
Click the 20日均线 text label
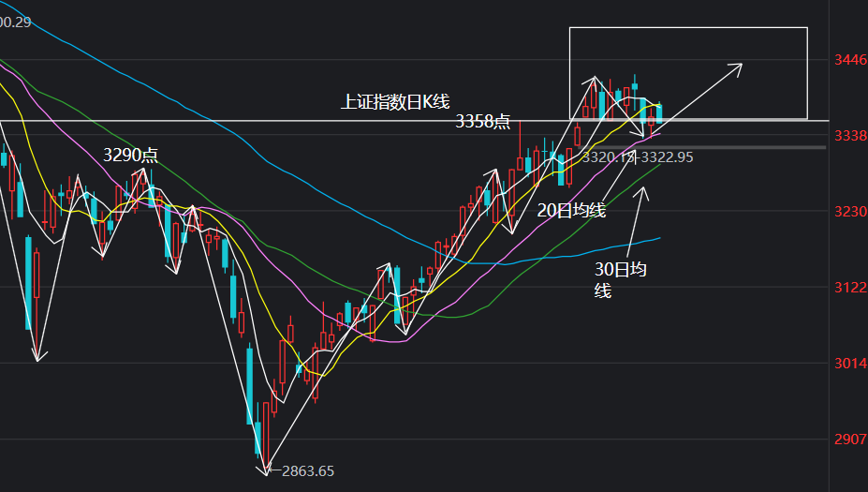(571, 211)
